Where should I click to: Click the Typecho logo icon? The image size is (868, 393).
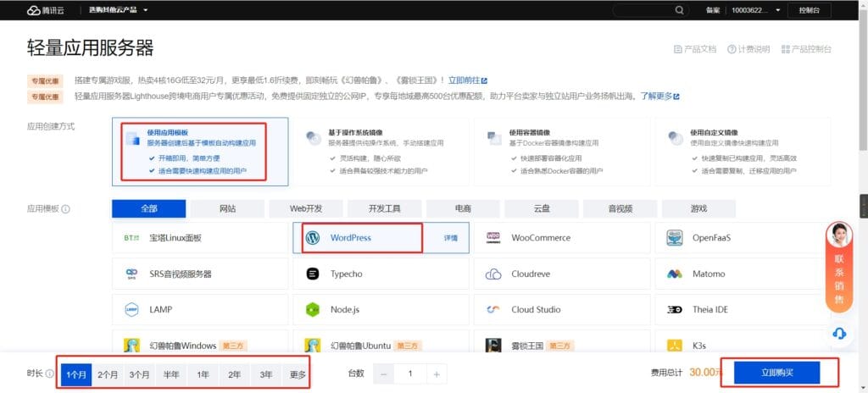tap(313, 274)
